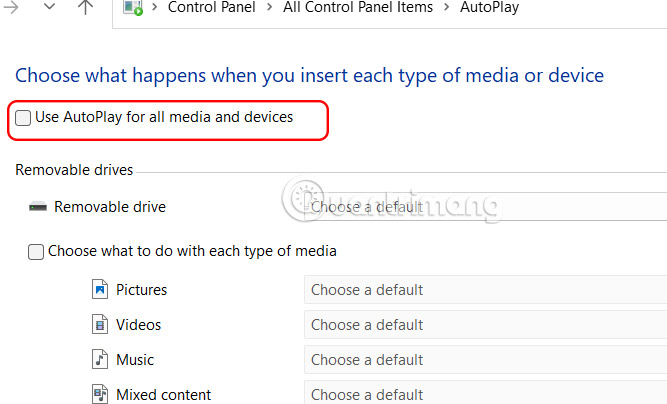Open the Music default action dropdown
The width and height of the screenshot is (667, 404).
point(485,360)
